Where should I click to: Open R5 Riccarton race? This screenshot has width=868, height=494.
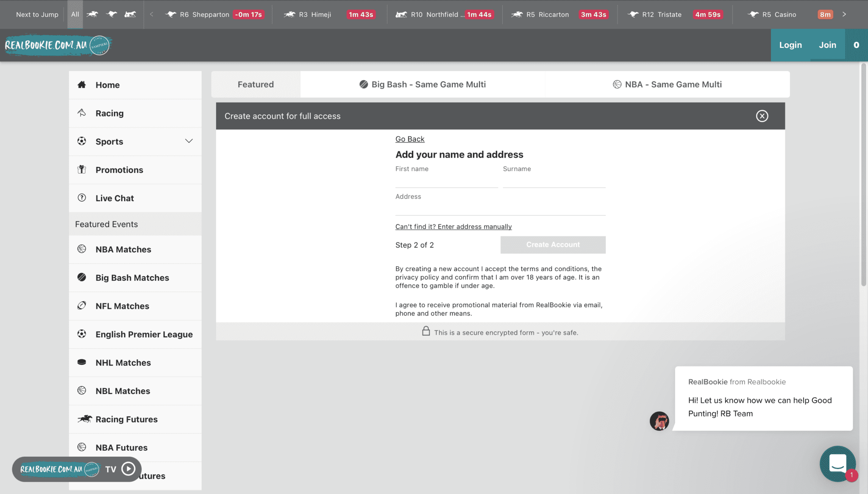pos(560,14)
